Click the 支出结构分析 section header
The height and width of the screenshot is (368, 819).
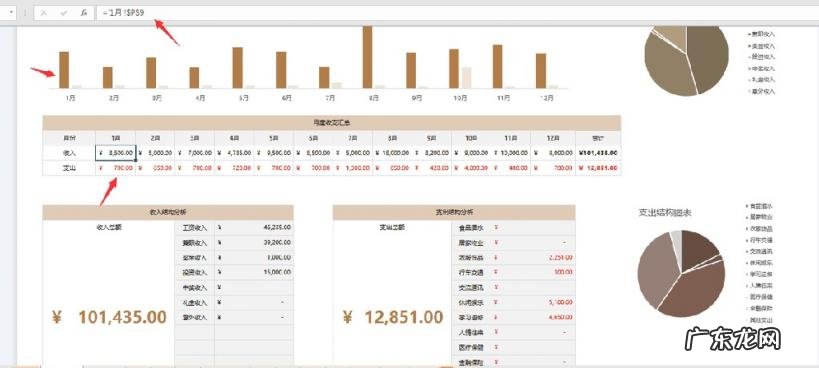tap(454, 212)
